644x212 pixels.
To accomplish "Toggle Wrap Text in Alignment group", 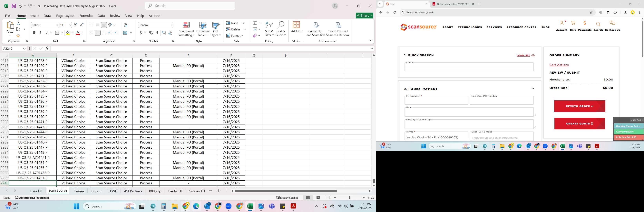I will (x=125, y=25).
